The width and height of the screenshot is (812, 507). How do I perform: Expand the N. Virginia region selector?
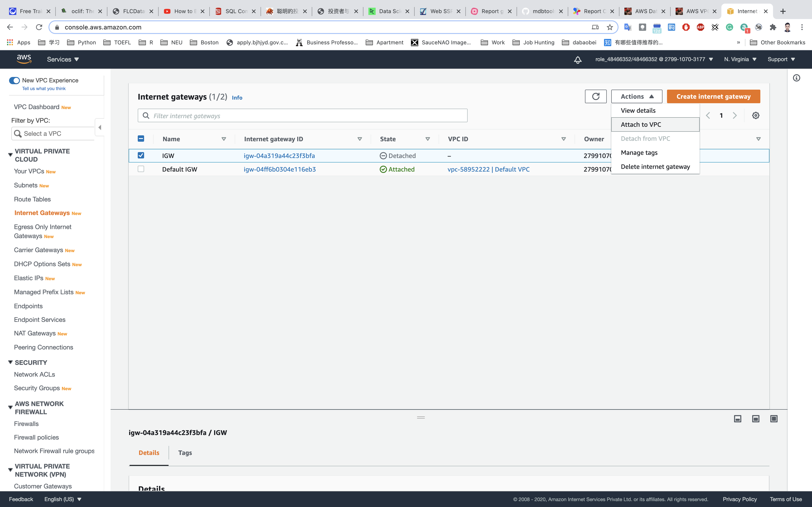pos(740,59)
